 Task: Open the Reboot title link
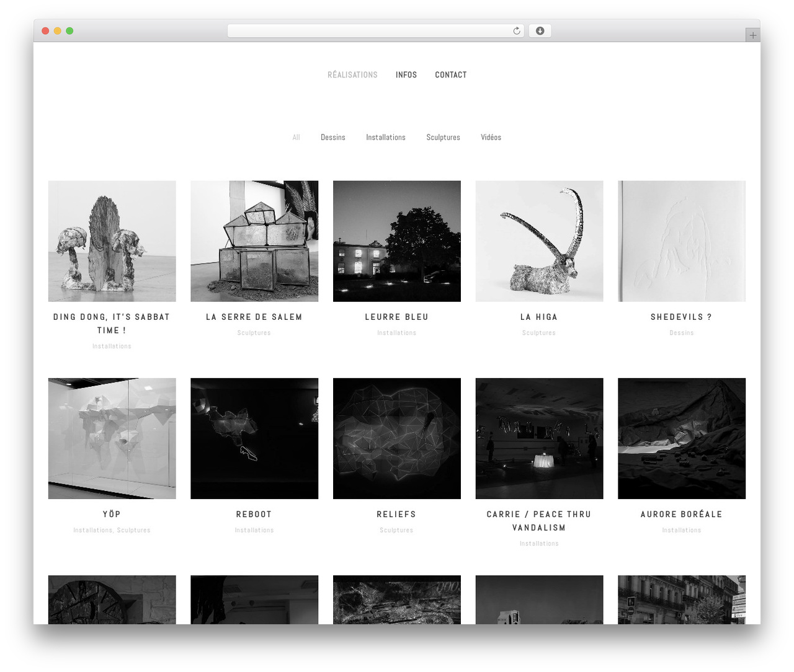click(x=254, y=514)
